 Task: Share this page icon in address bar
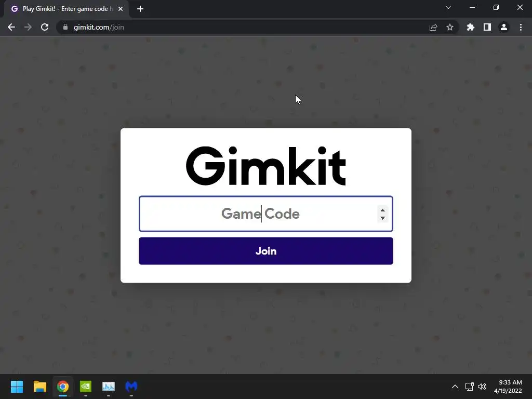click(x=433, y=27)
